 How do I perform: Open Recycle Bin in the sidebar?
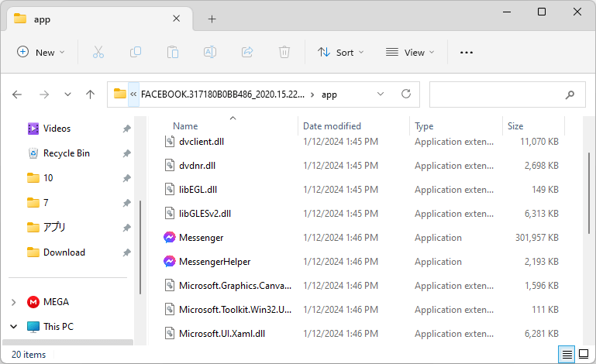[x=67, y=153]
